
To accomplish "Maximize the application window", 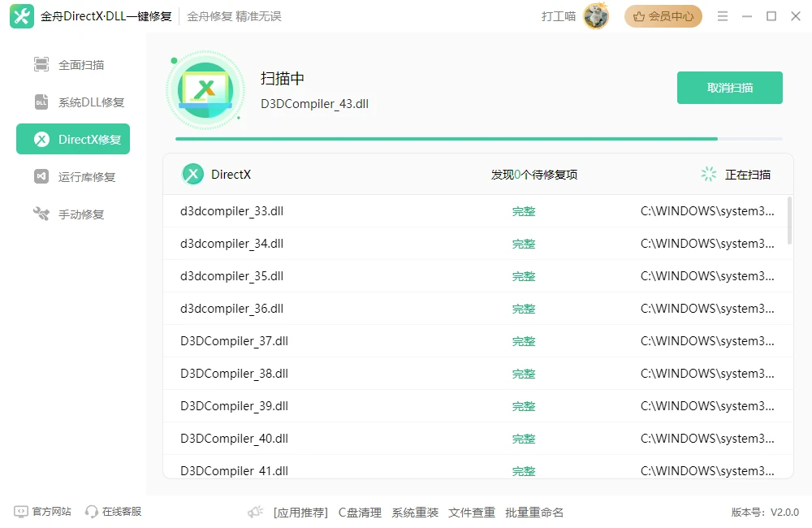I will click(x=771, y=16).
